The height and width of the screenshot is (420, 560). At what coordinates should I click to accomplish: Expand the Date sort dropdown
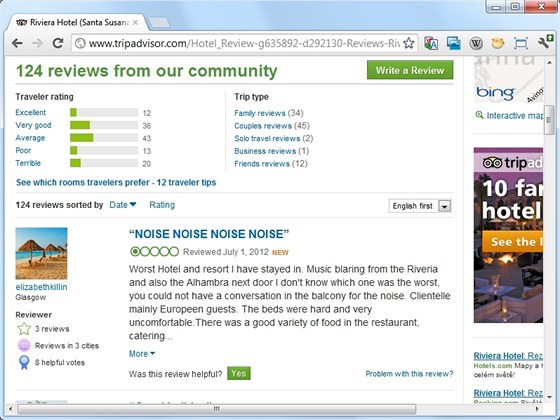[123, 205]
